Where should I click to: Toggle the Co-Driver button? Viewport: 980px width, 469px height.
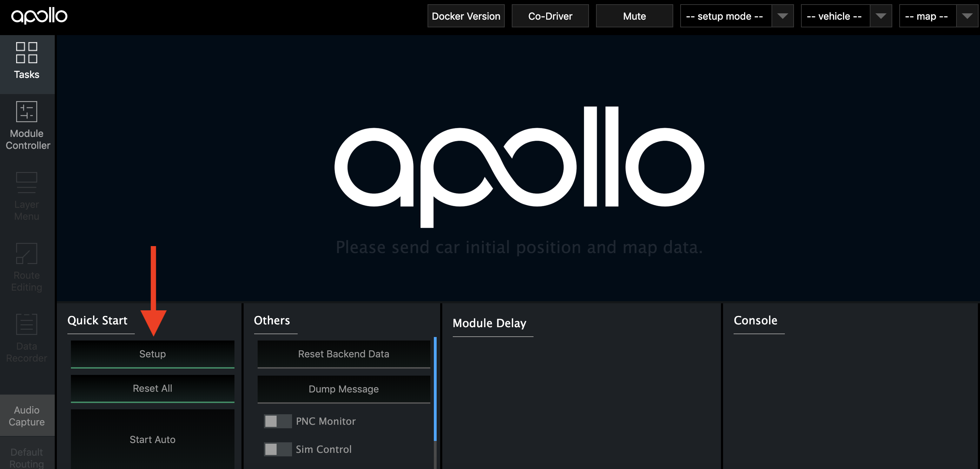[x=550, y=16]
